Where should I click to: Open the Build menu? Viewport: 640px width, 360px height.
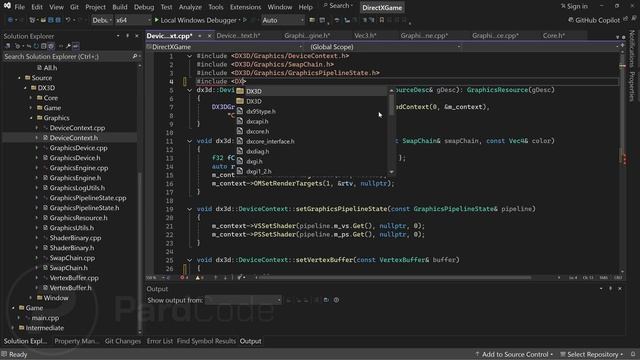120,7
